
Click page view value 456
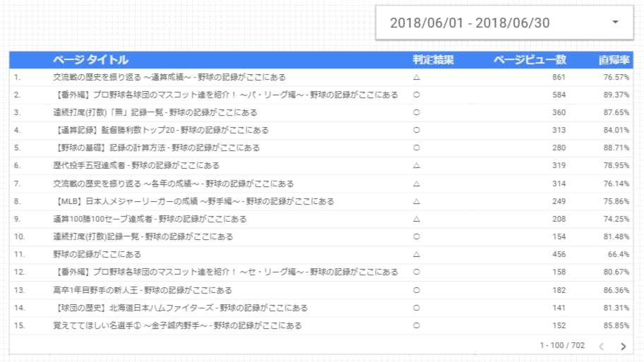click(x=559, y=254)
